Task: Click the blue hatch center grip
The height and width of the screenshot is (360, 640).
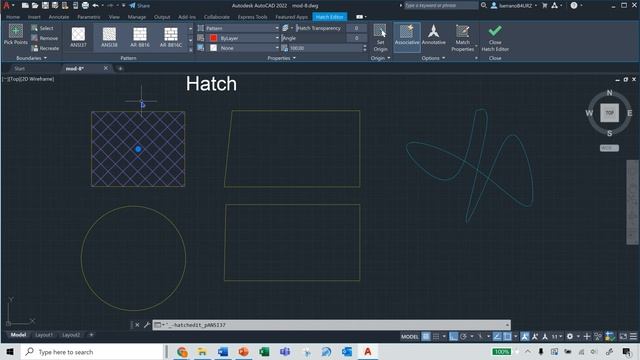Action: (x=138, y=149)
